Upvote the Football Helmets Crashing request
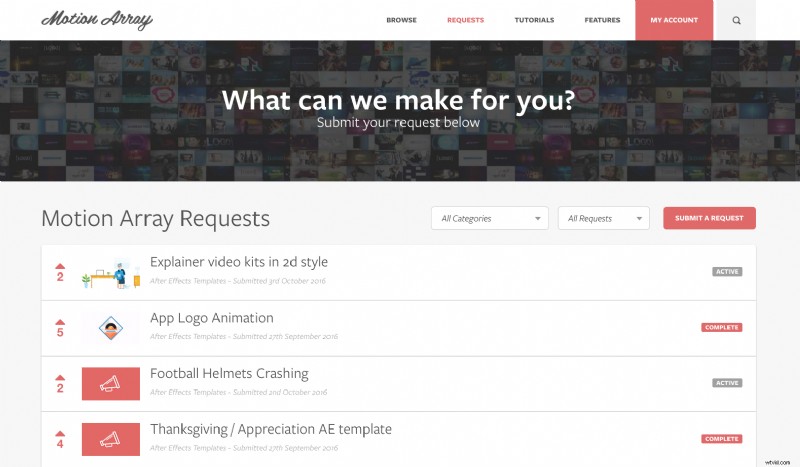This screenshot has width=800, height=467. click(60, 378)
